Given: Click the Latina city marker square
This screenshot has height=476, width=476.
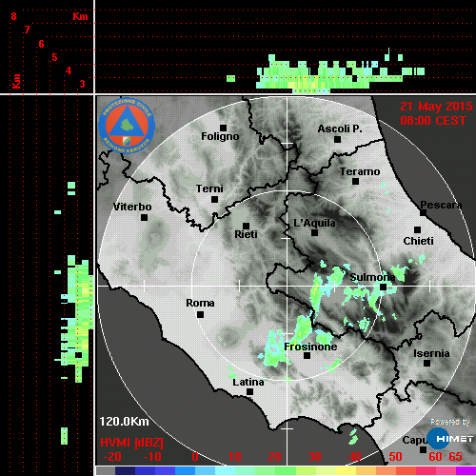Looking at the screenshot, I should point(249,392).
